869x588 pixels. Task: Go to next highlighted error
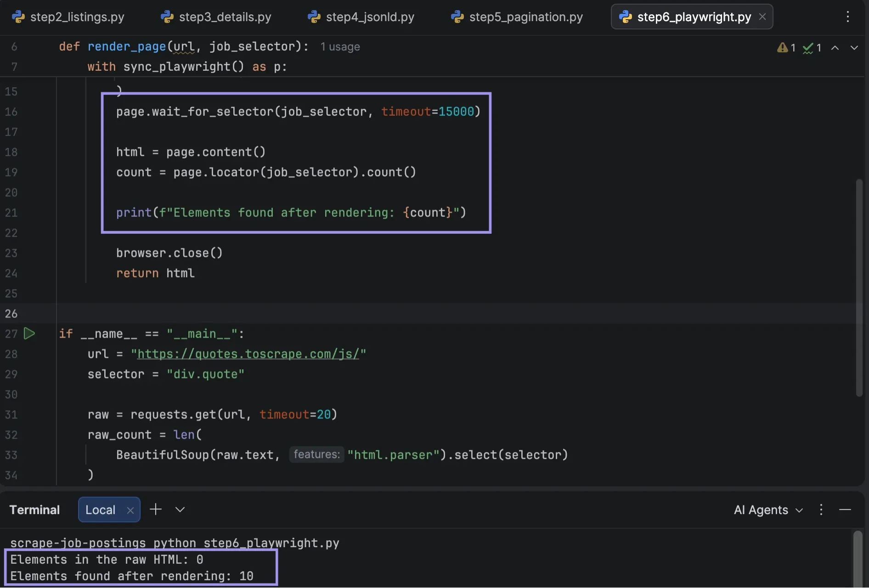[854, 47]
